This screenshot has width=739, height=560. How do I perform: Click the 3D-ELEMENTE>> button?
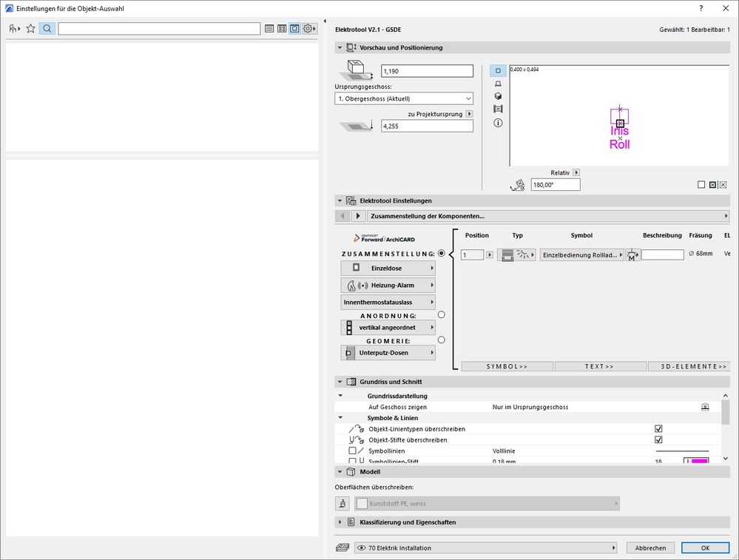[689, 366]
